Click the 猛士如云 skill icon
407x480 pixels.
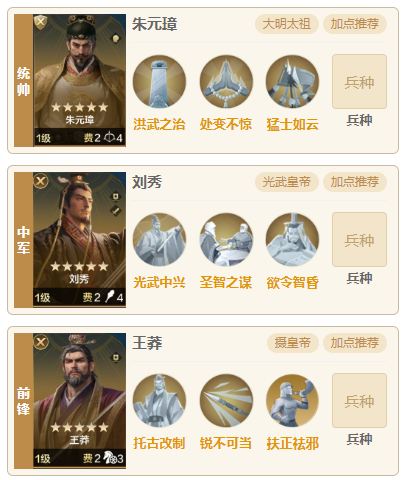(x=292, y=82)
